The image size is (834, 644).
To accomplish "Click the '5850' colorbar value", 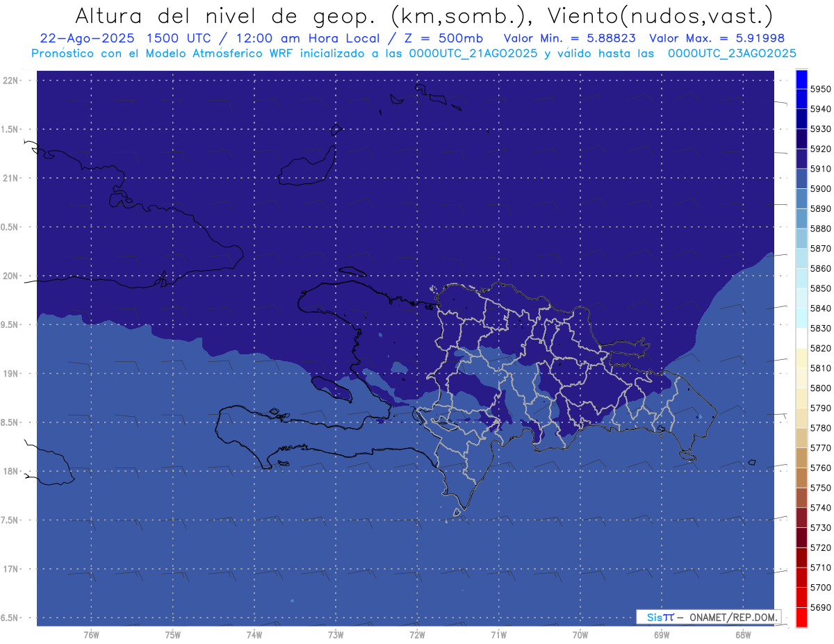I will pyautogui.click(x=820, y=288).
